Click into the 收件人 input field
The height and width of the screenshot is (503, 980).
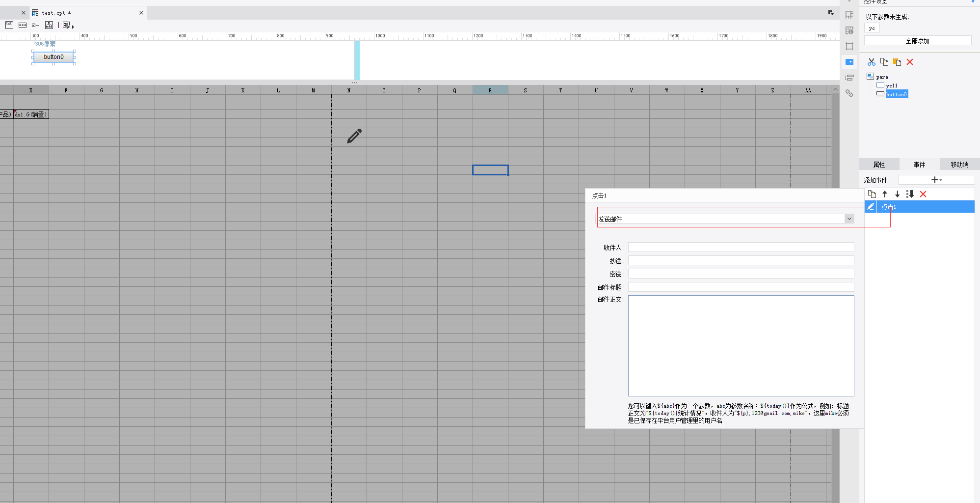(x=741, y=248)
